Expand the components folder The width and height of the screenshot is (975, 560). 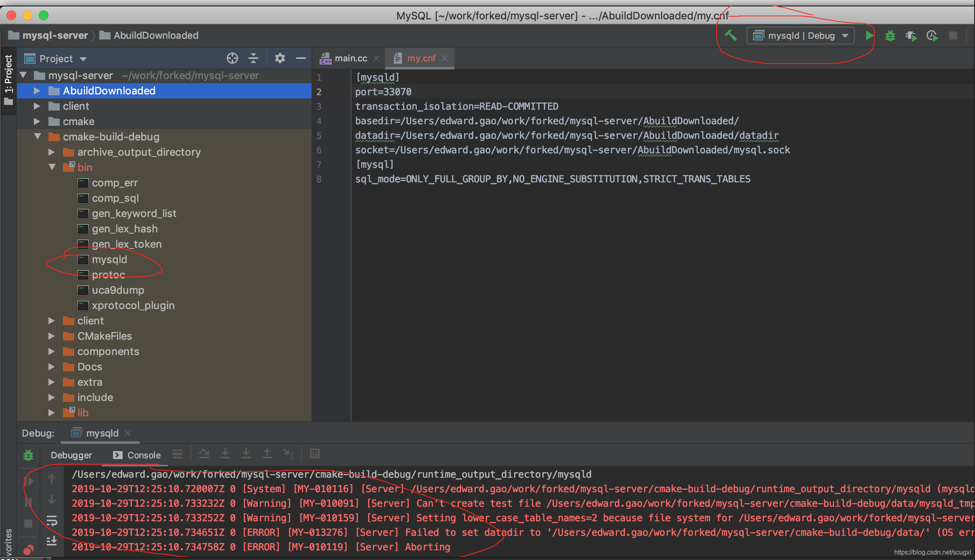point(51,351)
